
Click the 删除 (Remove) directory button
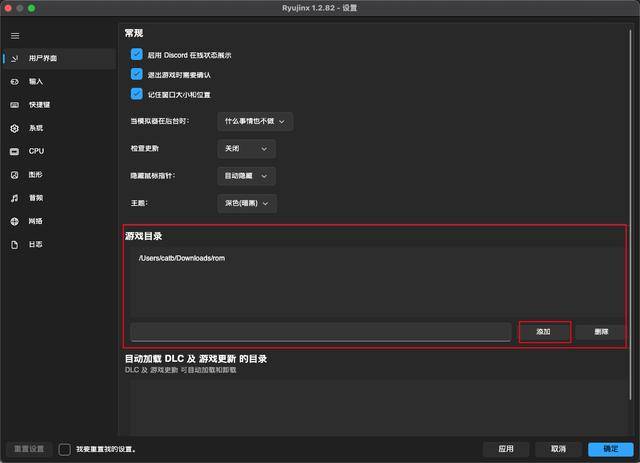click(x=601, y=332)
